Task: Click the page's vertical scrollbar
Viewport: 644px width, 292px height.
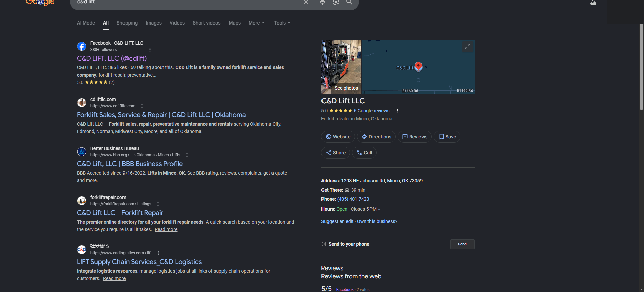Action: (x=641, y=67)
